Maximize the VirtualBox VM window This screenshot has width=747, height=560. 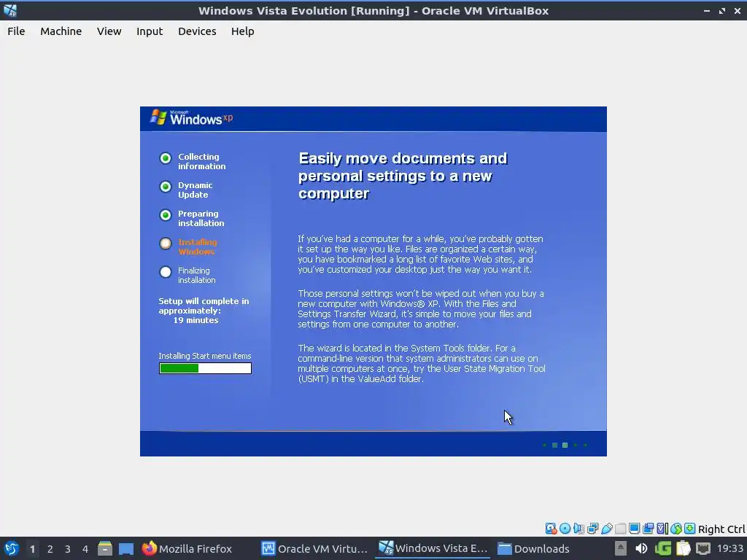[722, 10]
